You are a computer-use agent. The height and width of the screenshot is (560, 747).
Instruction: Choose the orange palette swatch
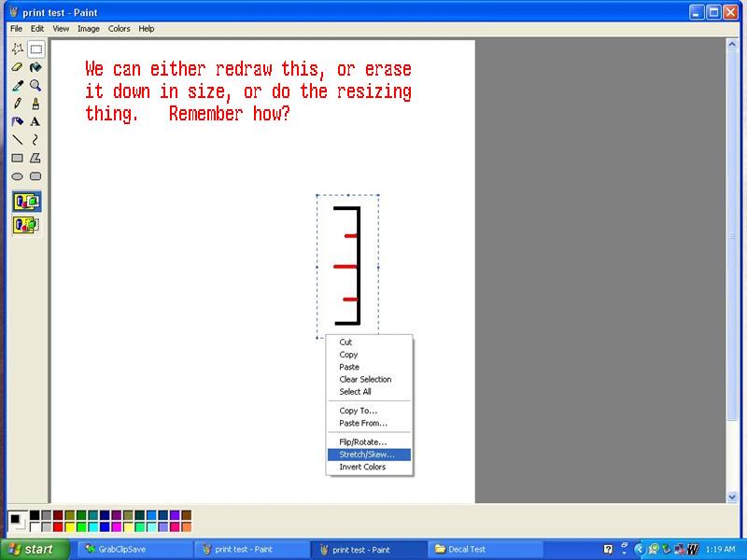[187, 526]
